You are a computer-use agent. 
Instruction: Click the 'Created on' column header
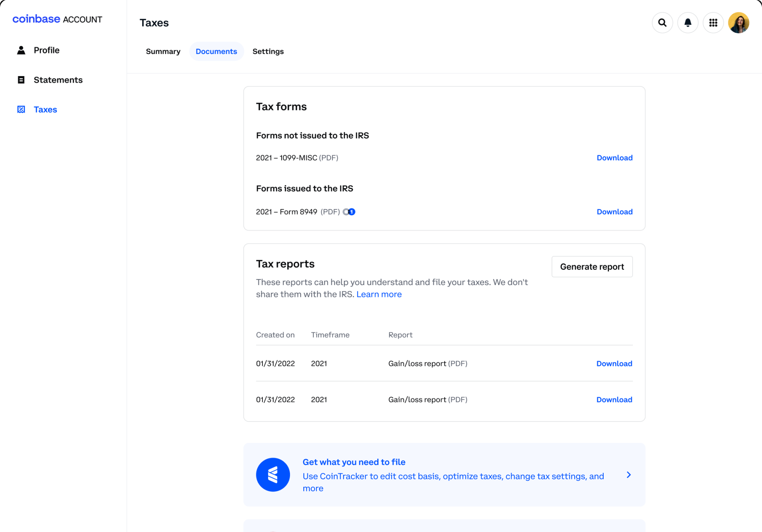275,335
